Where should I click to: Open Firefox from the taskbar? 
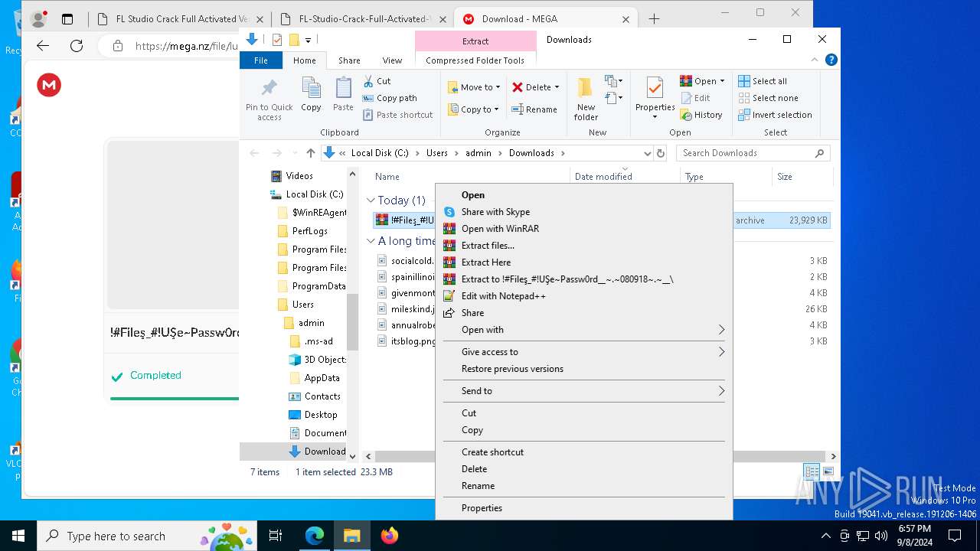[x=389, y=536]
